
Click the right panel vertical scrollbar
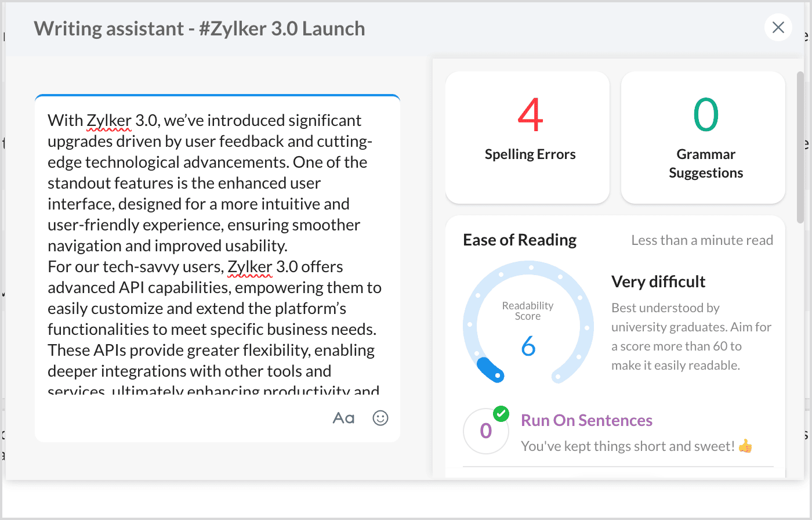point(800,148)
